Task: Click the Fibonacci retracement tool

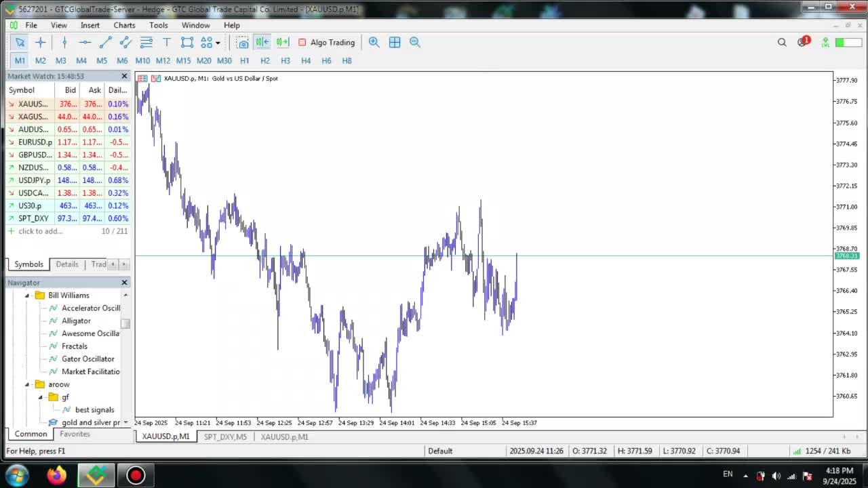Action: pos(146,43)
